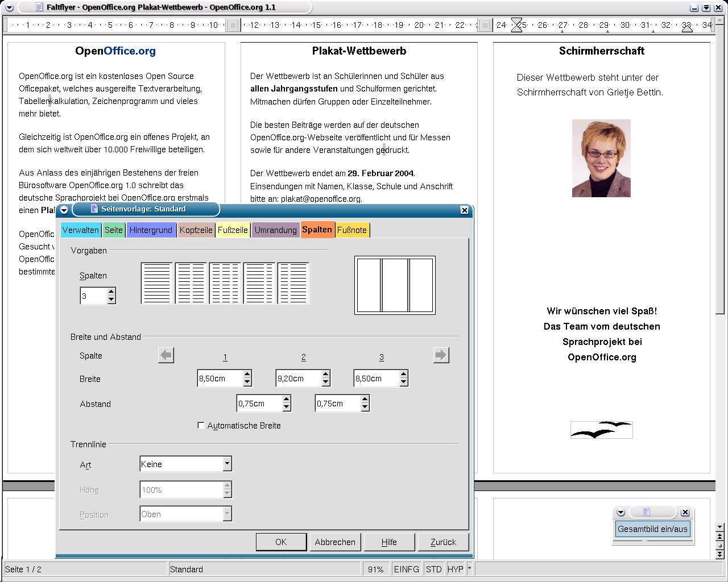
Task: Select the three equal columns preset icon
Action: [225, 283]
